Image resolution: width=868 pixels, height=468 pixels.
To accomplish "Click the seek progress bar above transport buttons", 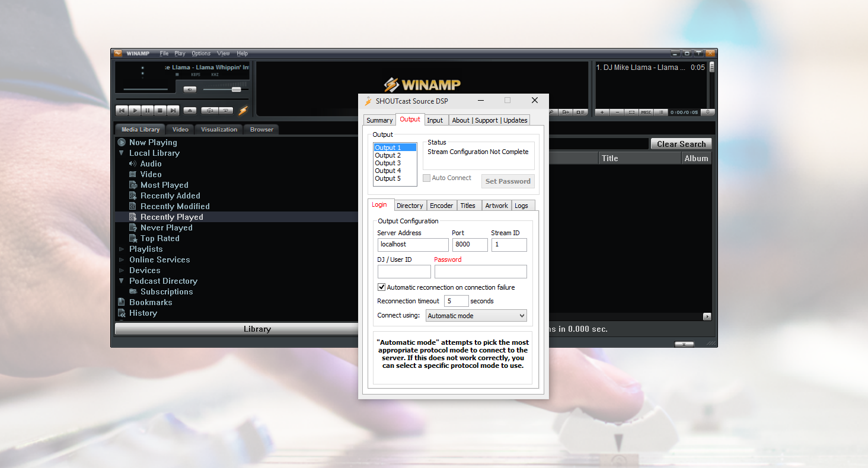I will (x=182, y=99).
